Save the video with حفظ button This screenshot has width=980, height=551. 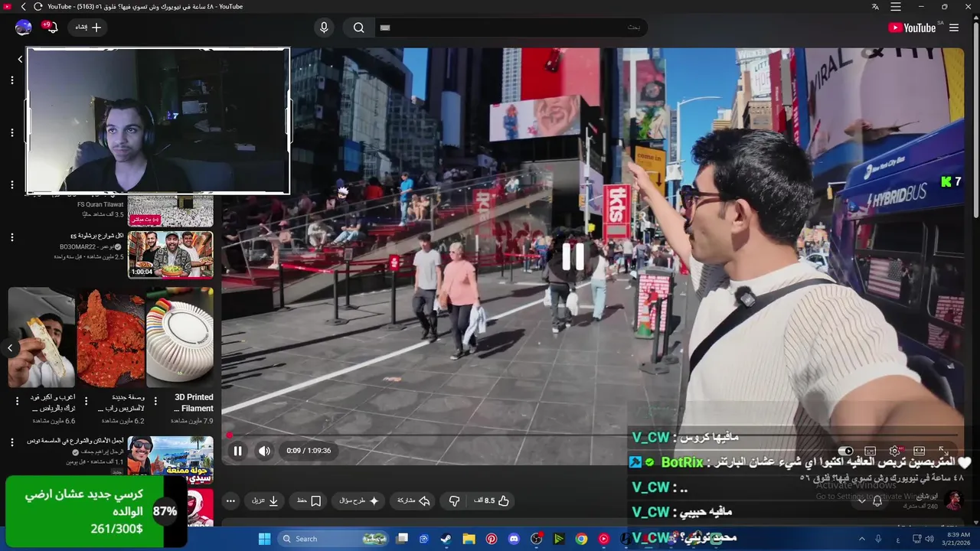pyautogui.click(x=309, y=501)
